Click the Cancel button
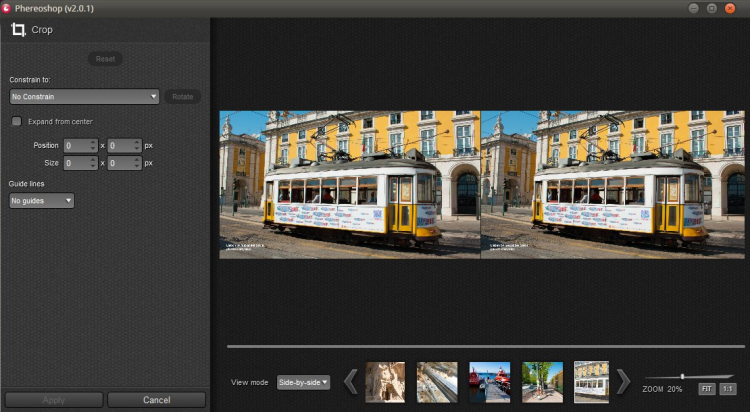The image size is (750, 412). [156, 400]
